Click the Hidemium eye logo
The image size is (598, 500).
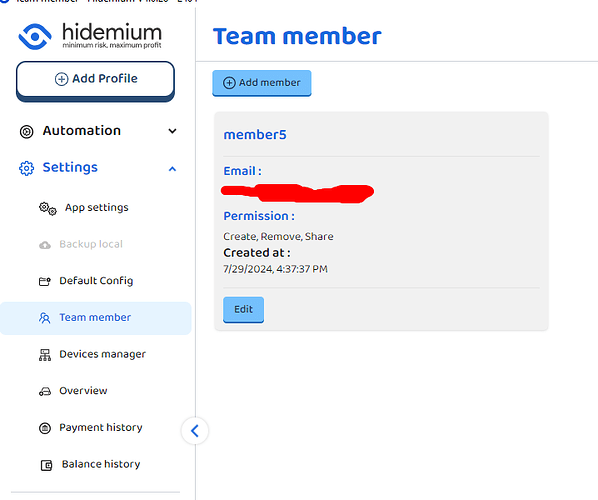click(x=35, y=37)
